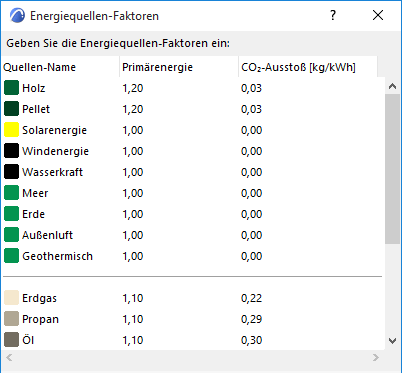Click the Quellen-Name column header
Image resolution: width=402 pixels, height=373 pixels.
point(60,67)
